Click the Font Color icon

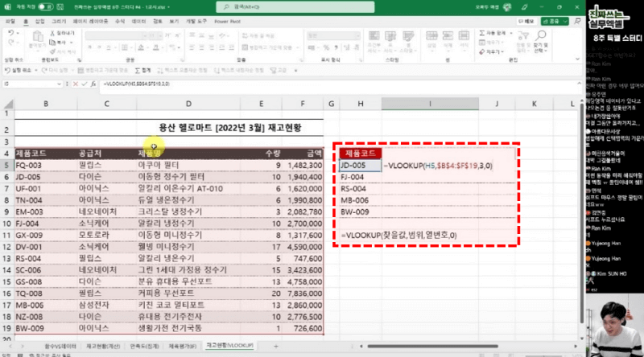tap(155, 47)
